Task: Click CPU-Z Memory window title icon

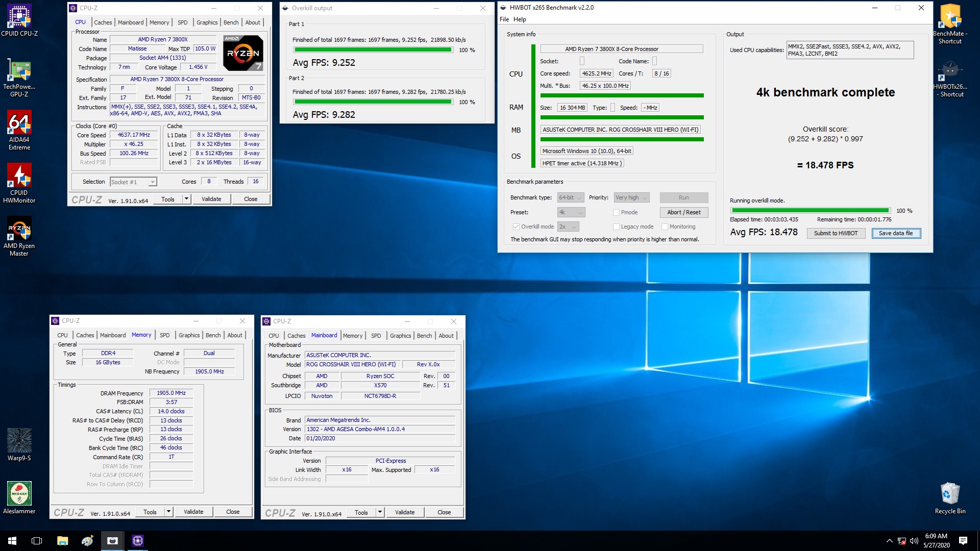Action: click(55, 321)
